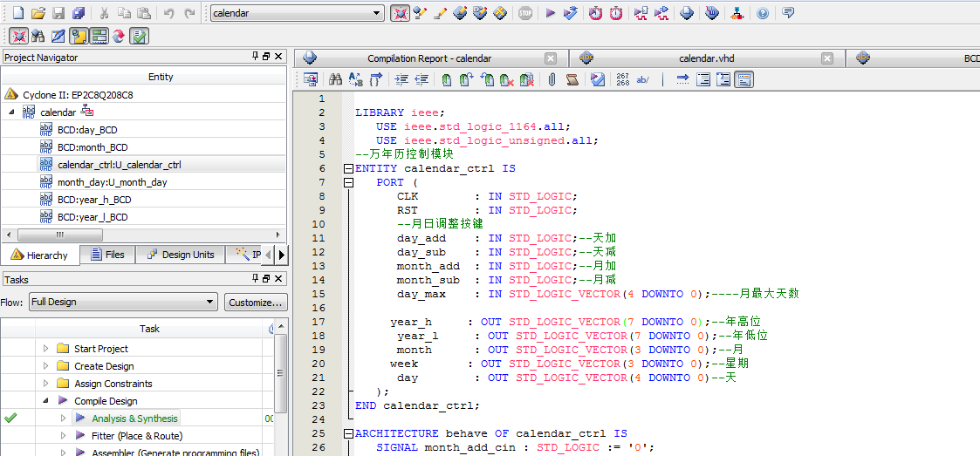Click the blue Help question mark icon
Viewport: 980px width, 456px height.
pos(763,13)
